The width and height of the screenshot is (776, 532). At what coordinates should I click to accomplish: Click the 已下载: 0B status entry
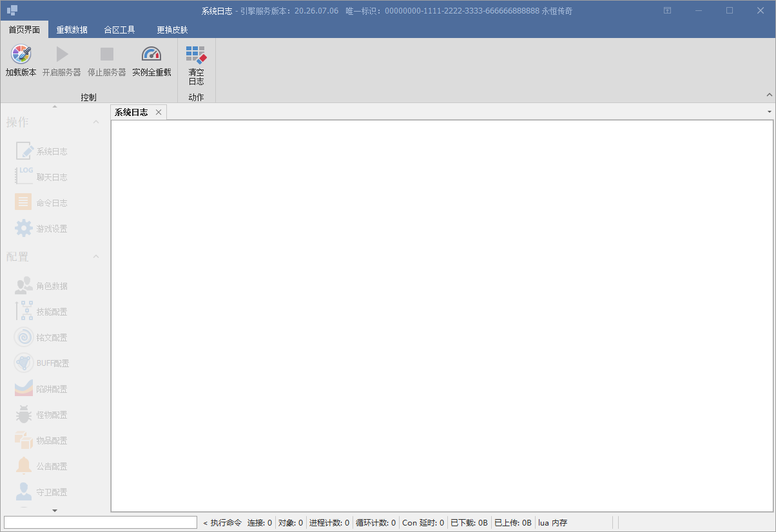tap(469, 523)
